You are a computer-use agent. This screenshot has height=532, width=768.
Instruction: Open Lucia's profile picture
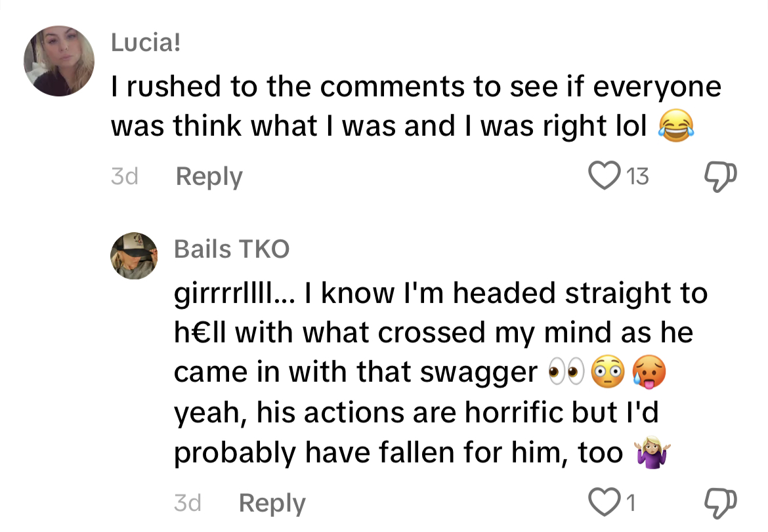[x=59, y=61]
